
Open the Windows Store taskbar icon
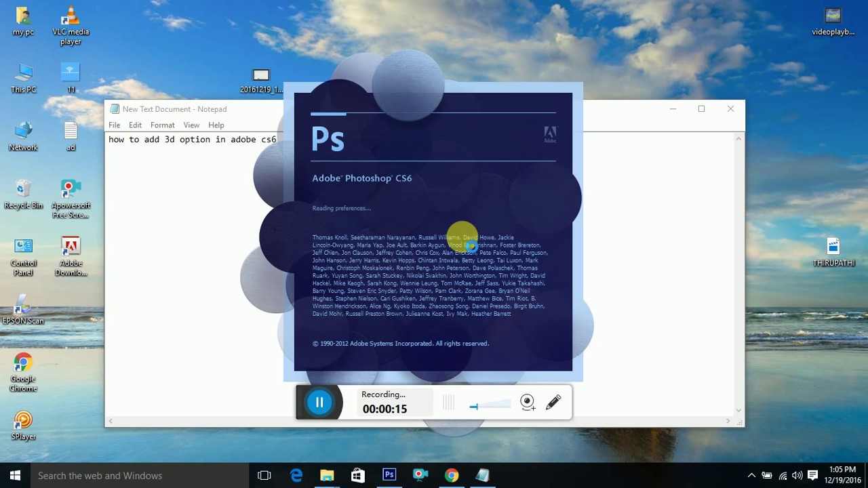[358, 476]
